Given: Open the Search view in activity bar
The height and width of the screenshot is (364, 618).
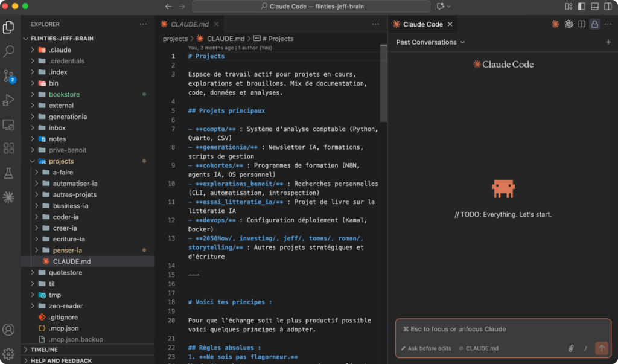Looking at the screenshot, I should click(8, 51).
